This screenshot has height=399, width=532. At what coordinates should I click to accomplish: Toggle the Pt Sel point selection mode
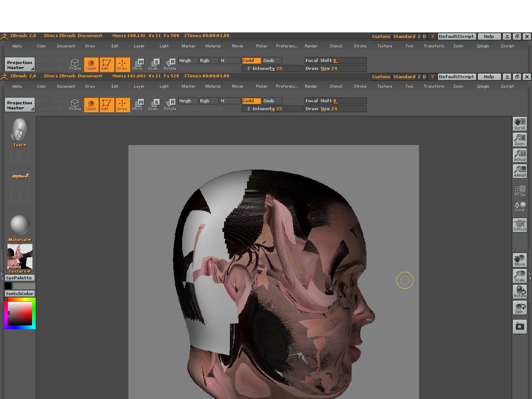pyautogui.click(x=520, y=191)
